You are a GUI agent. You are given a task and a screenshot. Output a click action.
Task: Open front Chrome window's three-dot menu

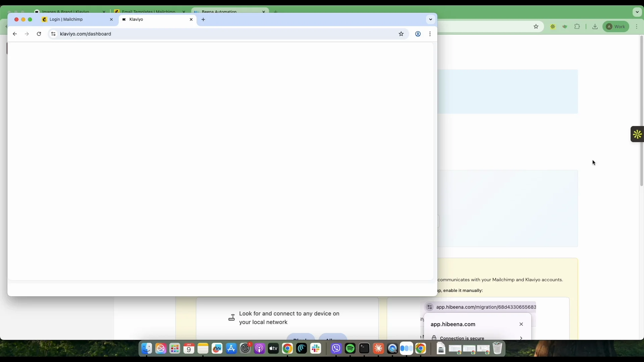[430, 34]
